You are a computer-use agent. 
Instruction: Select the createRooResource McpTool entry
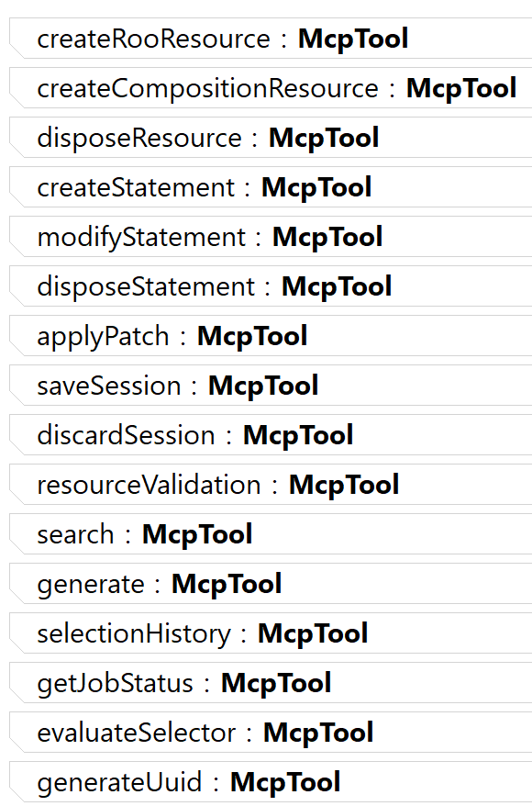coord(271,39)
